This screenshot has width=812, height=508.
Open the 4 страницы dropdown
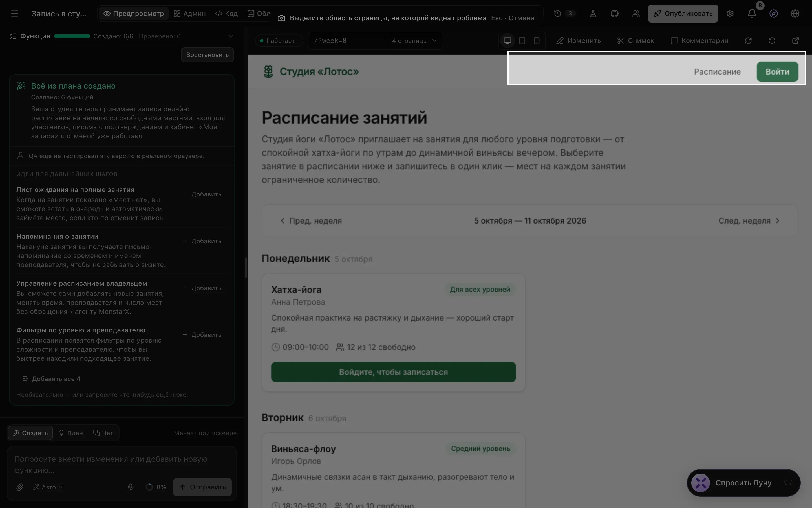[414, 41]
